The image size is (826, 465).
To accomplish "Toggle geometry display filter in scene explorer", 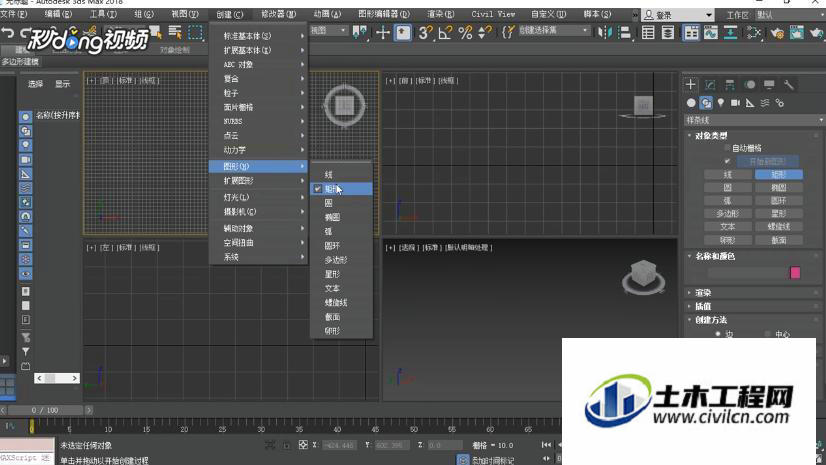I will (25, 116).
